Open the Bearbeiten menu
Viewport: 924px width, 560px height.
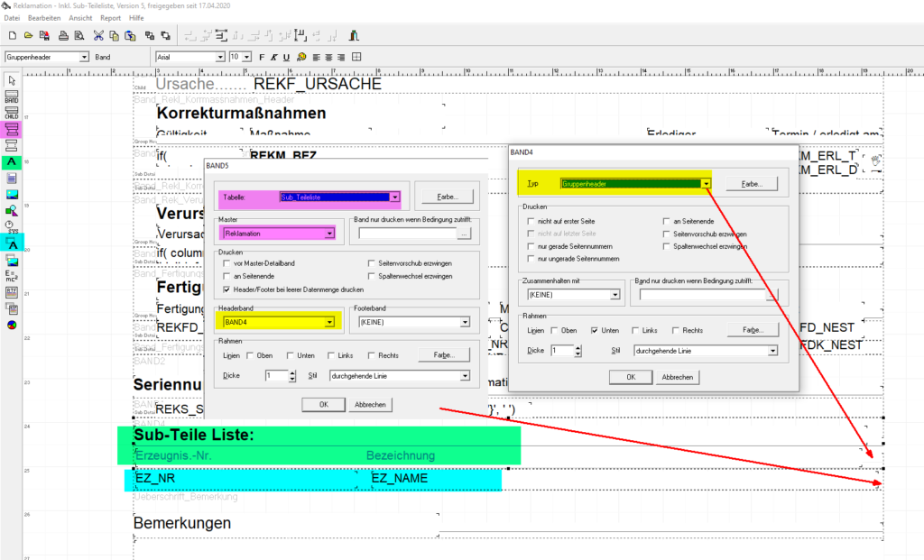pyautogui.click(x=44, y=18)
